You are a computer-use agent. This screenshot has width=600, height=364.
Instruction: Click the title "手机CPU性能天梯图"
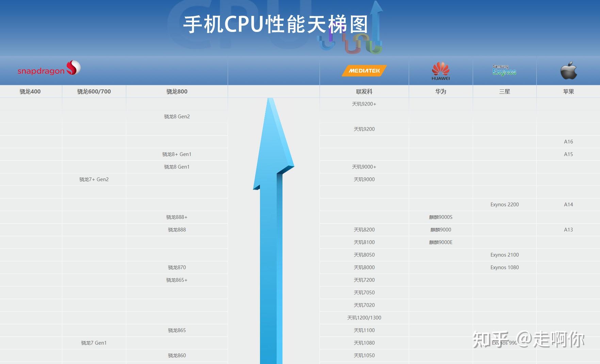(276, 24)
